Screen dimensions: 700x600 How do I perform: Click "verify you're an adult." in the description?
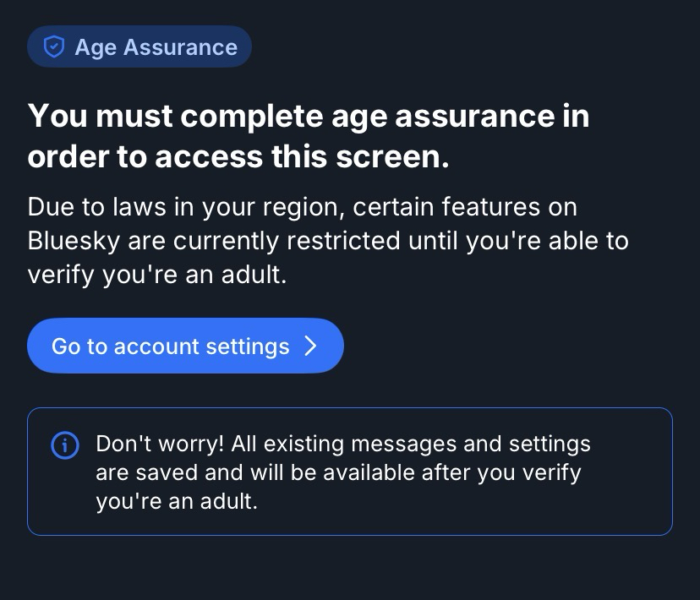(x=157, y=275)
